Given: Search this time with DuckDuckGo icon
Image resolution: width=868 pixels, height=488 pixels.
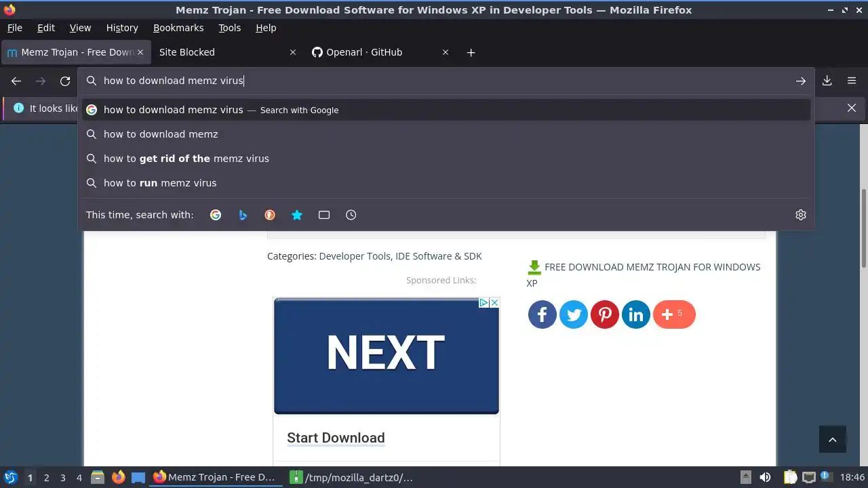Looking at the screenshot, I should pos(270,215).
